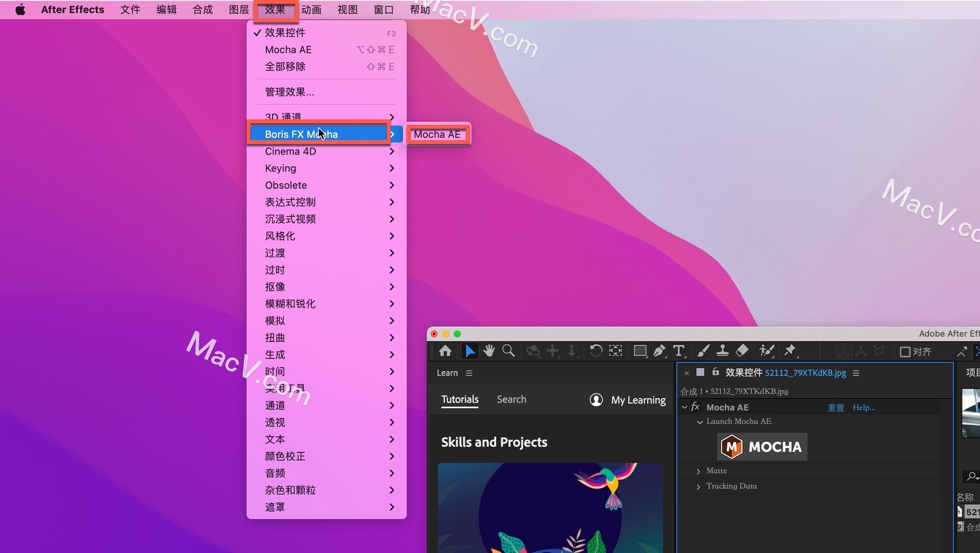Toggle the 对齐 snapping checkbox

905,351
